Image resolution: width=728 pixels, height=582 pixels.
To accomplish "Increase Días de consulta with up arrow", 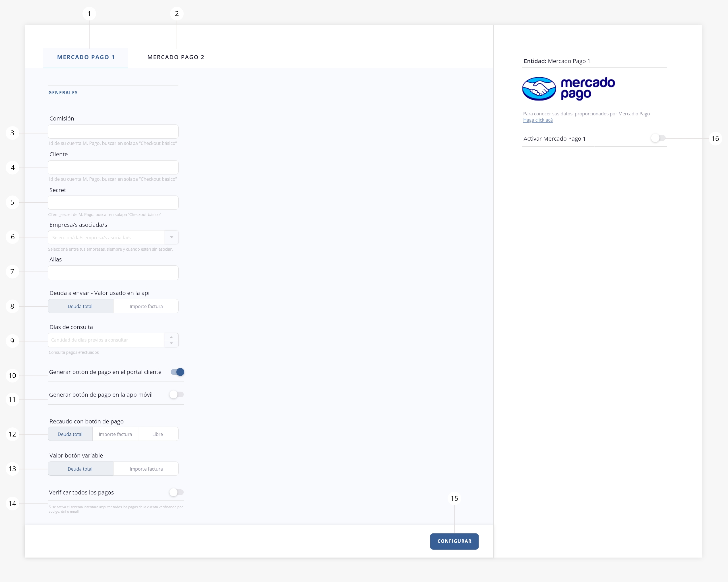I will [x=171, y=337].
